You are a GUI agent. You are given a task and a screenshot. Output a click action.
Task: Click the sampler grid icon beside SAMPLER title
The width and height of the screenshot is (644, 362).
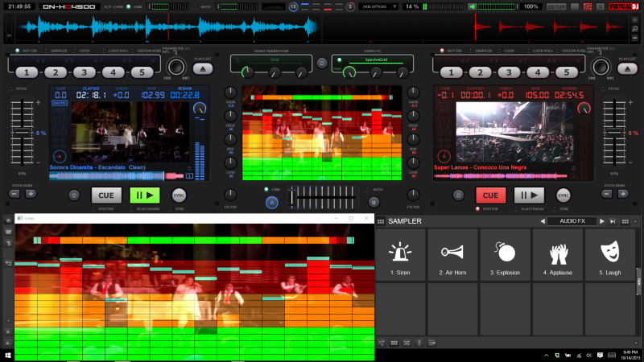[x=381, y=222]
